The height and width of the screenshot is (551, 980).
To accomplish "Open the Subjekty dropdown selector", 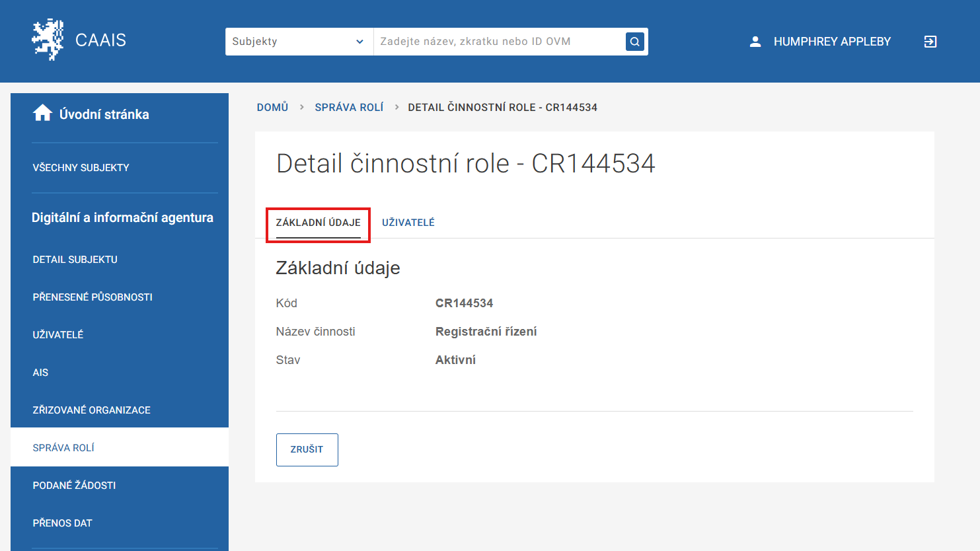I will pos(299,42).
